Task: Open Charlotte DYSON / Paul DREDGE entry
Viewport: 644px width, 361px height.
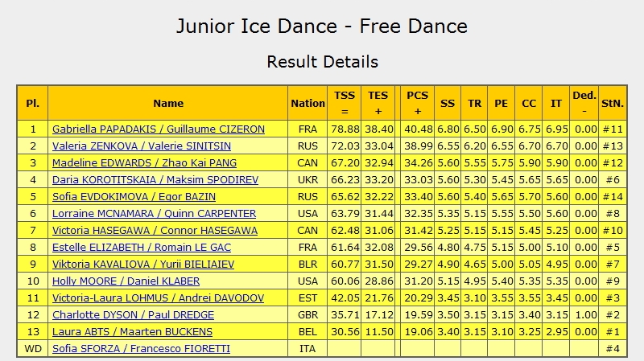Action: pos(133,314)
